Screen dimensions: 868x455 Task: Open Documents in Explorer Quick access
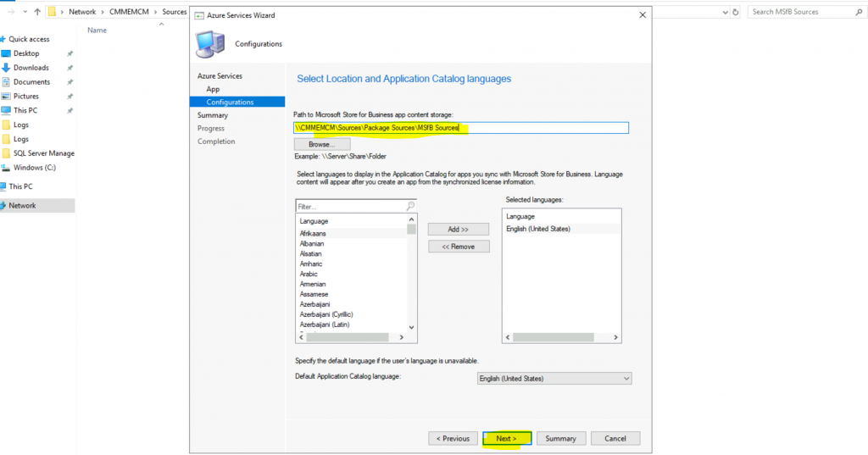(x=31, y=82)
